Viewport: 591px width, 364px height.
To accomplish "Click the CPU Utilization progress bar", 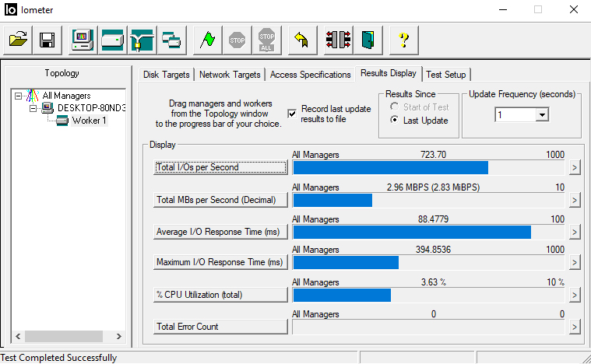I will tap(428, 295).
